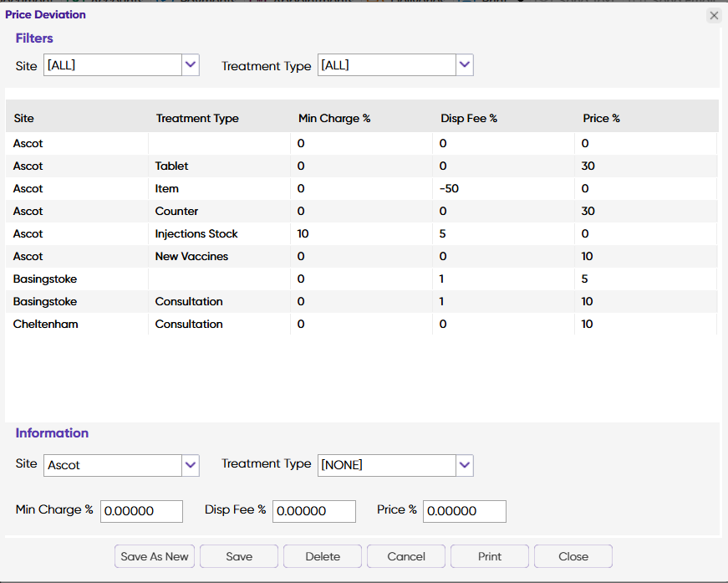
Task: Click the Price % input field
Action: coord(464,511)
